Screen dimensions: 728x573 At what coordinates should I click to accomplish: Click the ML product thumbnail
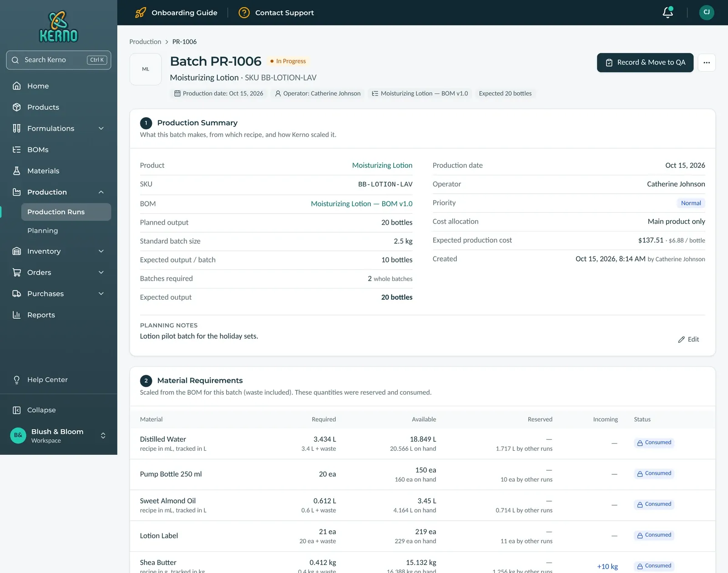[146, 69]
